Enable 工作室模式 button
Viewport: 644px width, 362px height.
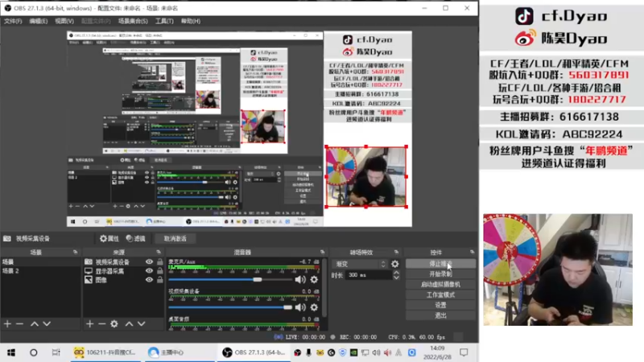pyautogui.click(x=440, y=294)
